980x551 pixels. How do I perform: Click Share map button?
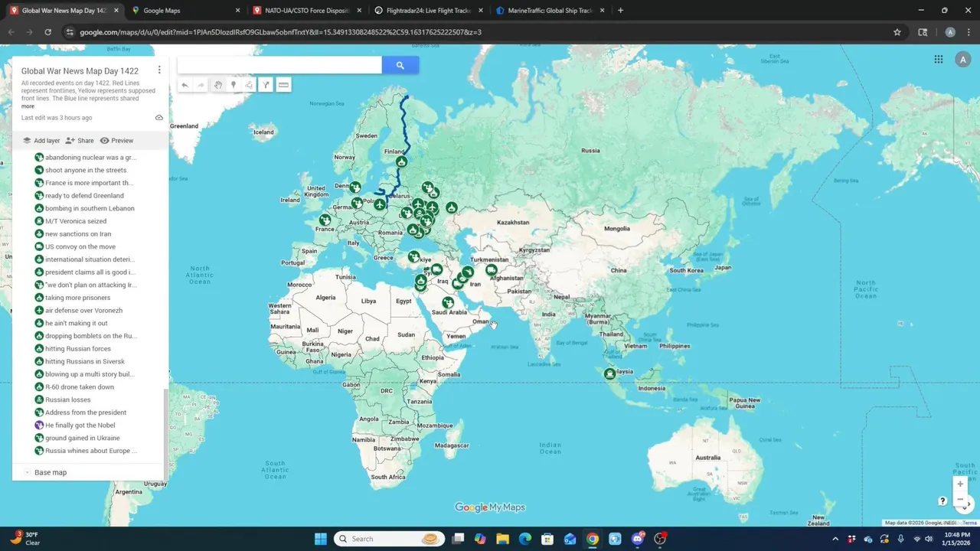[80, 141]
